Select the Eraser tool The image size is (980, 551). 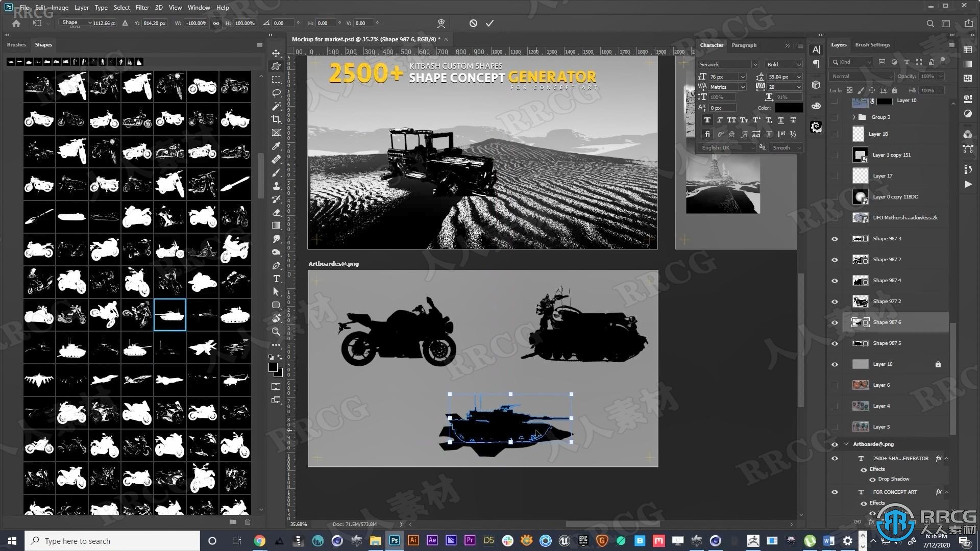[276, 212]
